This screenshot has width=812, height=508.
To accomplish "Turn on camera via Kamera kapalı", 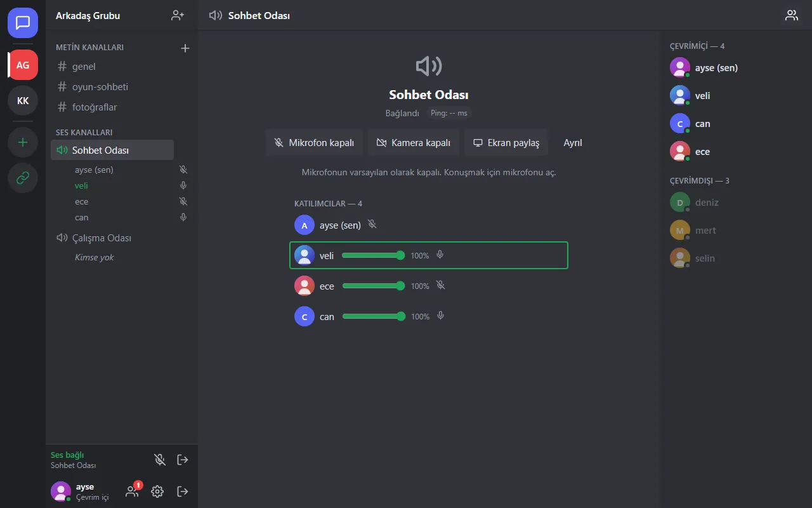I will [x=414, y=143].
